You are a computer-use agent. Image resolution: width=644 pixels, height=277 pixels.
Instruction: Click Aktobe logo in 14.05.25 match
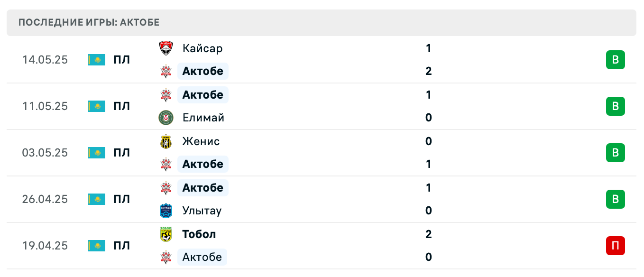166,71
